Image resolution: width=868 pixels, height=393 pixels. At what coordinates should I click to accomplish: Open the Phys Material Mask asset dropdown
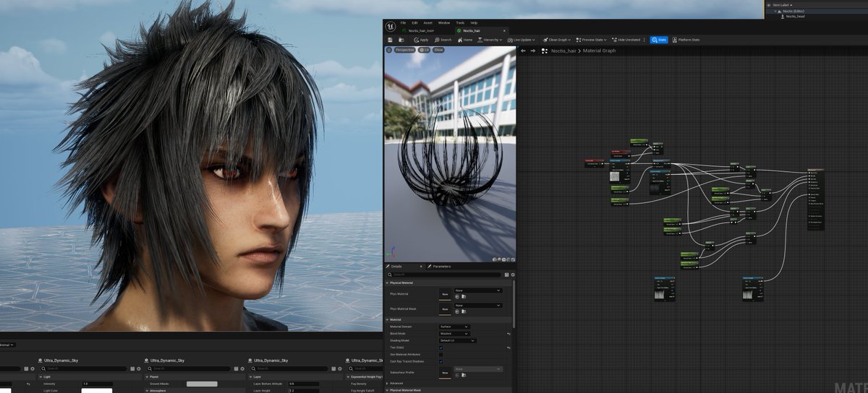[x=478, y=306]
